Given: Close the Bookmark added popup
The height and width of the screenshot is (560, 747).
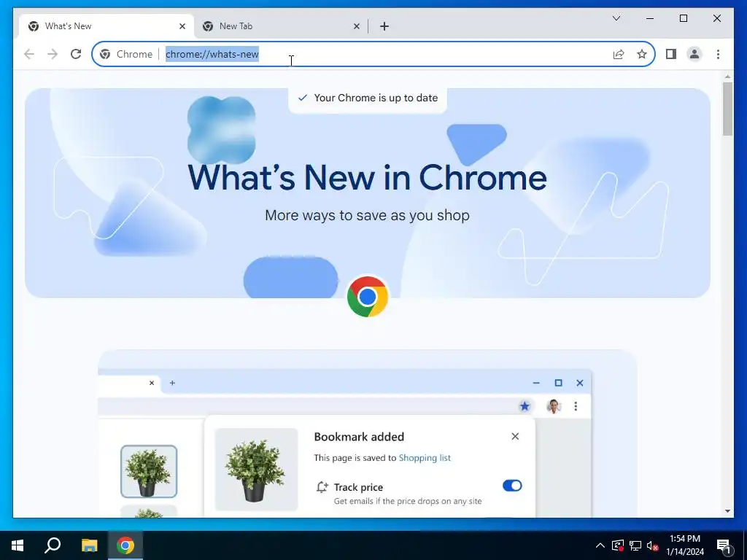Looking at the screenshot, I should [x=515, y=436].
